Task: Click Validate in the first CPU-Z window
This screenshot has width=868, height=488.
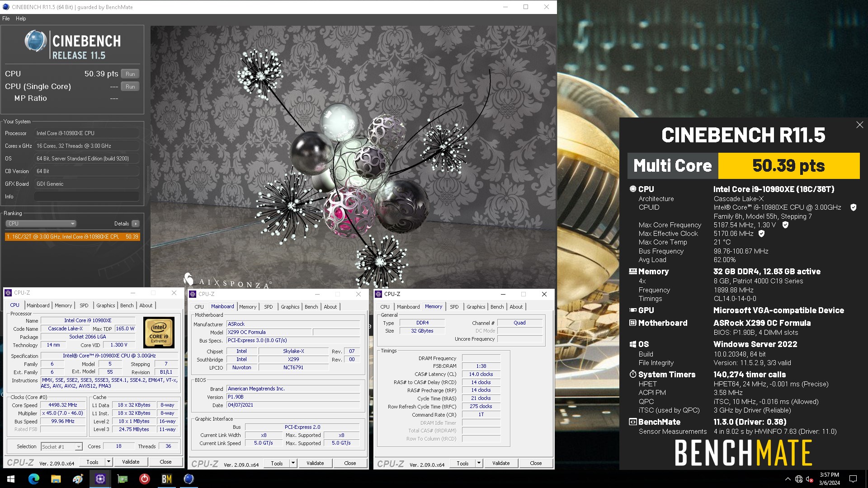Action: (x=131, y=462)
